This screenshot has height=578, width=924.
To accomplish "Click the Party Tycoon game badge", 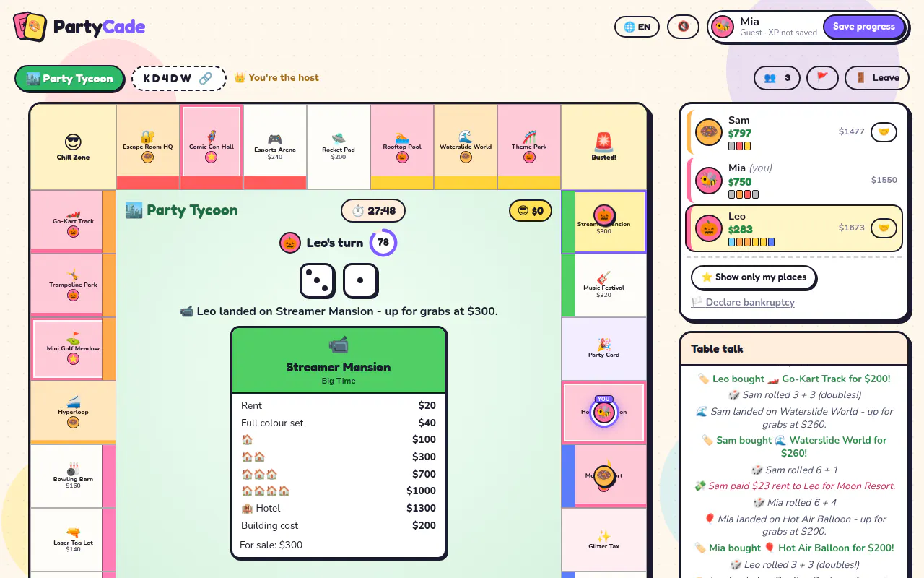I will (x=69, y=78).
